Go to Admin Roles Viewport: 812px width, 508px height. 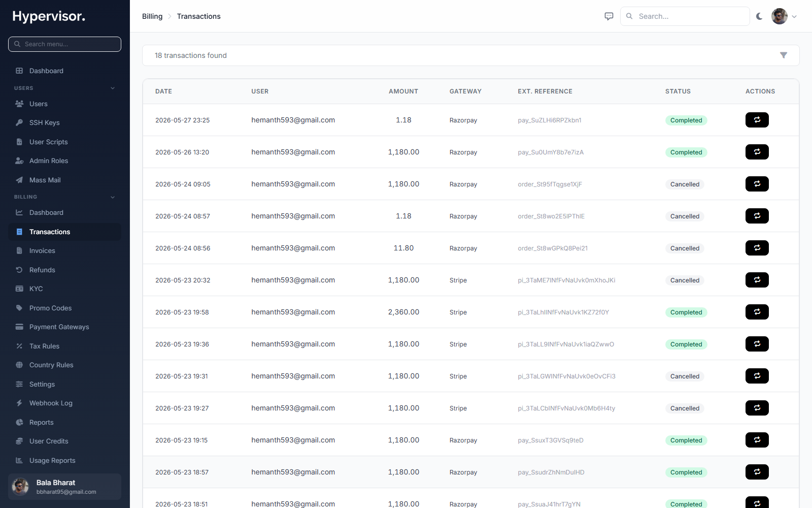tap(64, 161)
